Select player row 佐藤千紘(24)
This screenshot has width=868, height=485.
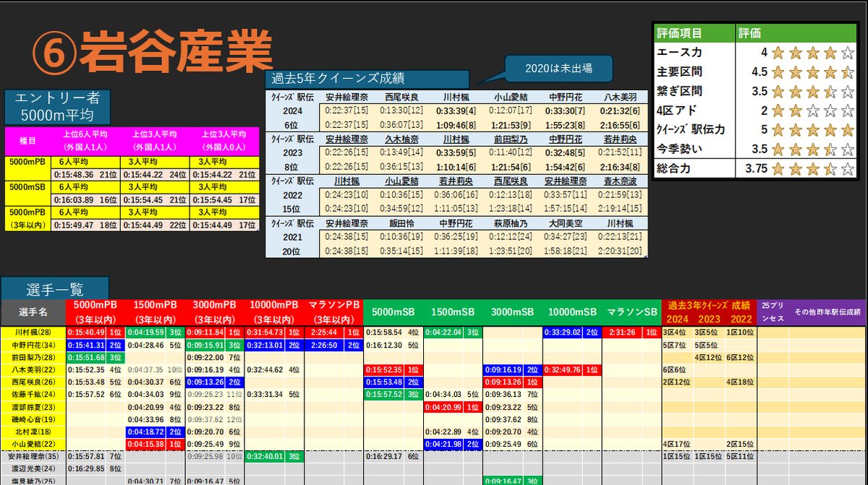click(x=33, y=395)
